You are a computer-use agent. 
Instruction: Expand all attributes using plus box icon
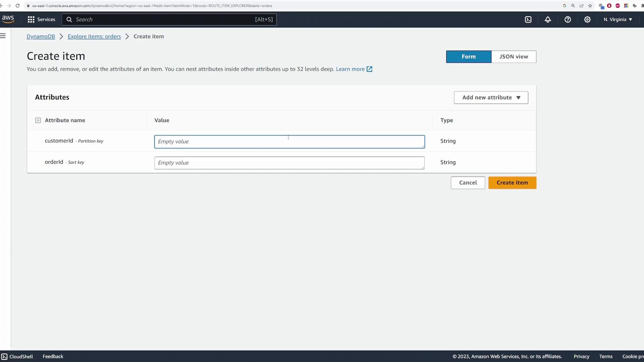pyautogui.click(x=38, y=120)
